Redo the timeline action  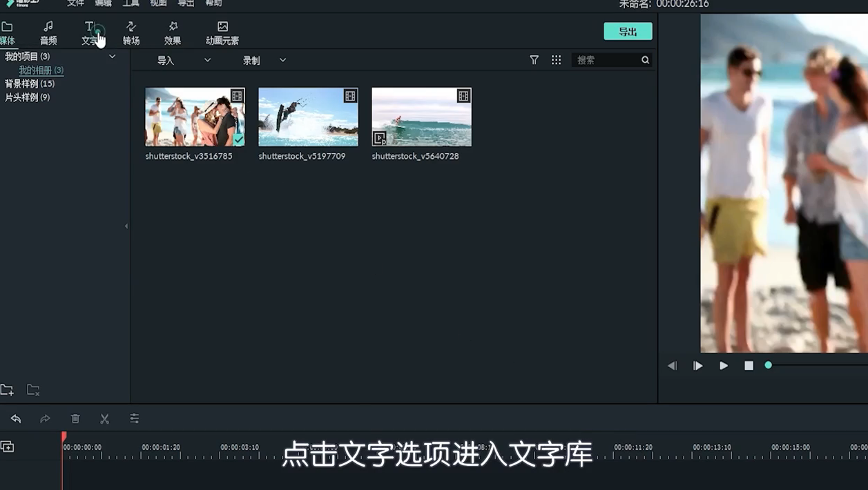coord(45,418)
